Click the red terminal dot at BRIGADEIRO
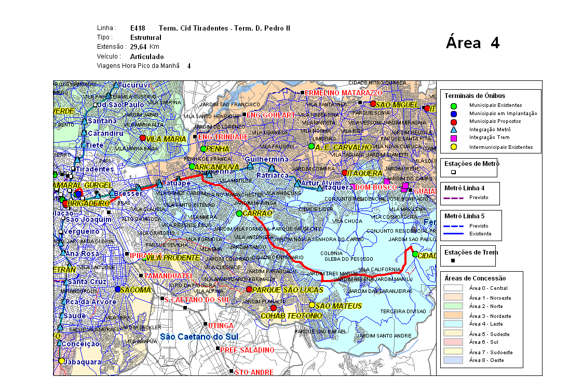This screenshot has height=392, width=569. pos(65,204)
